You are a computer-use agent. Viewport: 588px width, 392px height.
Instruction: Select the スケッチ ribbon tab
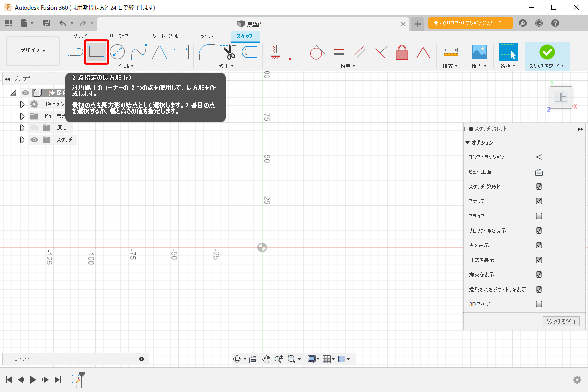(245, 36)
